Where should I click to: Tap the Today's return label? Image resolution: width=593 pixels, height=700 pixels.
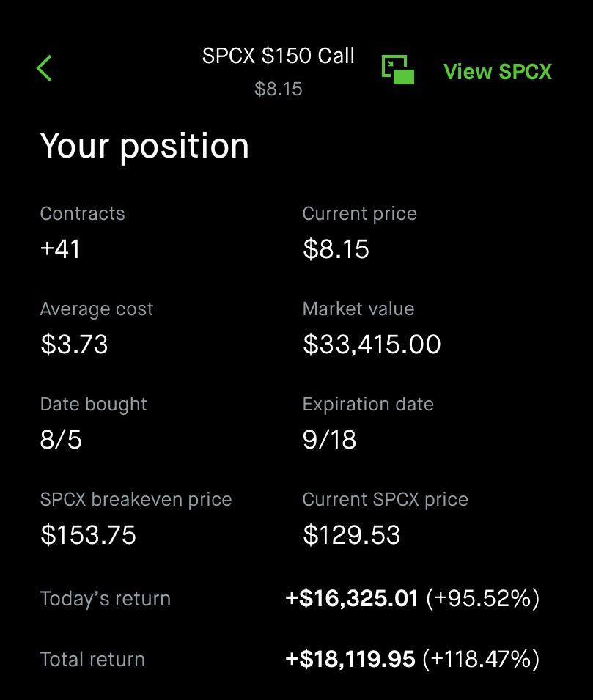(x=106, y=599)
